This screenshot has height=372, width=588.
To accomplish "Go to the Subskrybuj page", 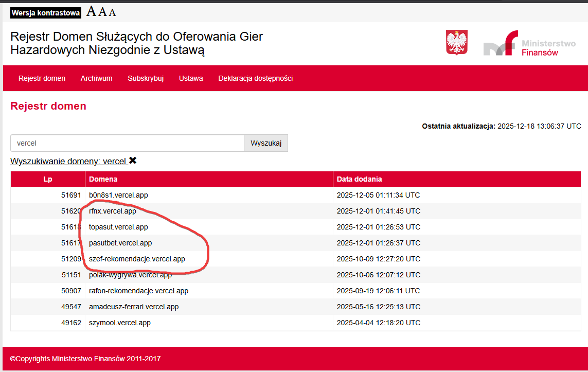I will [x=146, y=78].
